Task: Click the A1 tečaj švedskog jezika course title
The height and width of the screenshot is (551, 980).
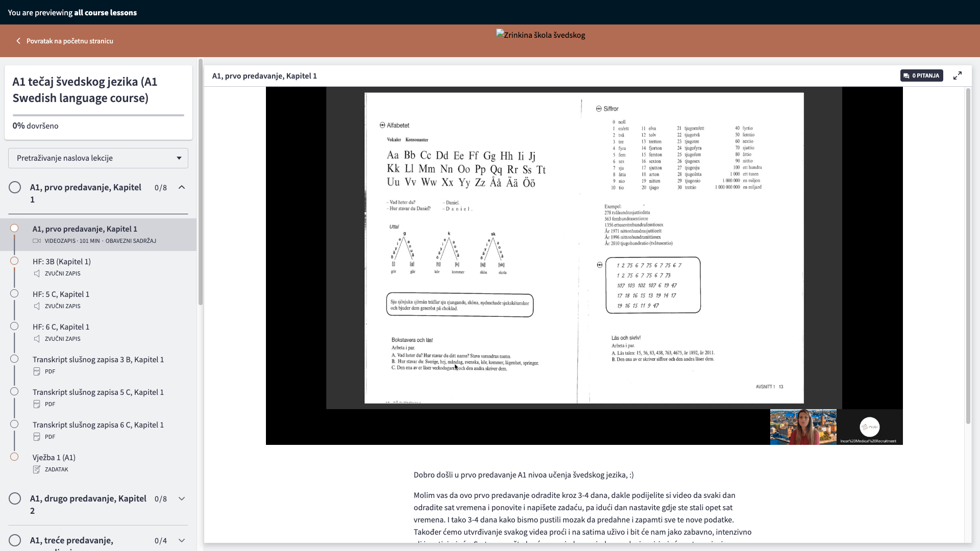Action: (x=85, y=90)
